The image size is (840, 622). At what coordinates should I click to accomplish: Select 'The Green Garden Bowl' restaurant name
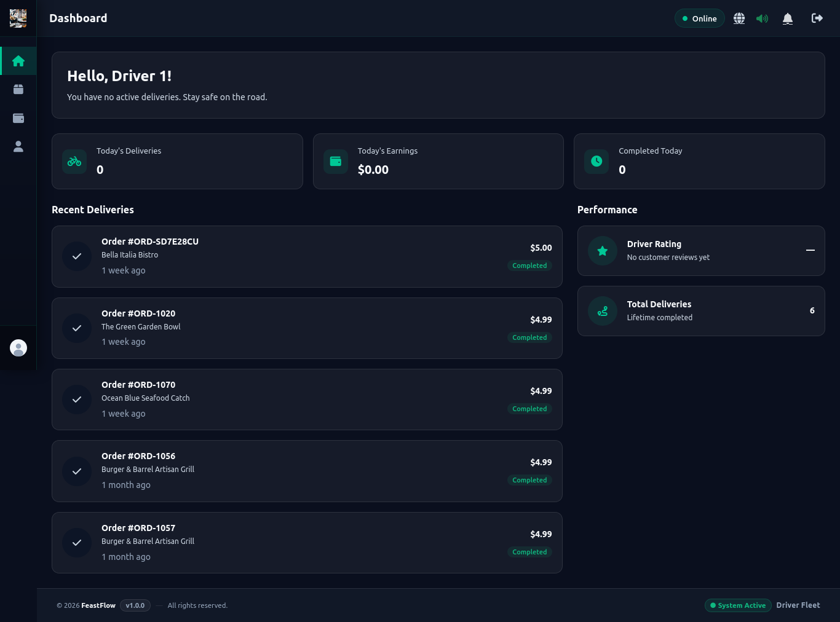click(x=141, y=327)
